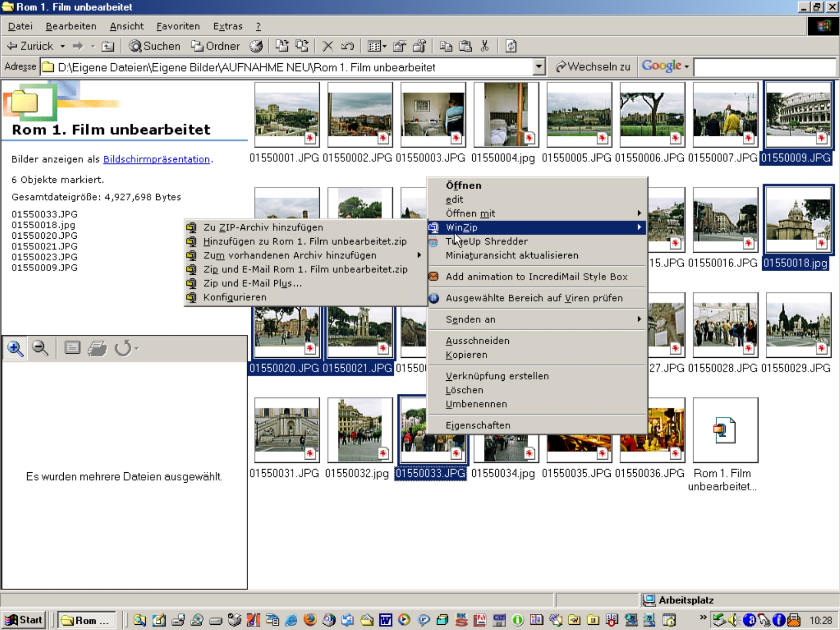Click the Suchen toolbar button
Image resolution: width=840 pixels, height=630 pixels.
point(155,46)
